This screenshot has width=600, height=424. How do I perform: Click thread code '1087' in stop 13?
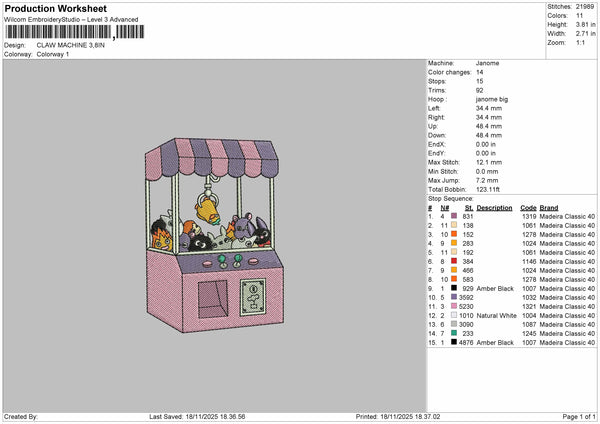point(529,325)
